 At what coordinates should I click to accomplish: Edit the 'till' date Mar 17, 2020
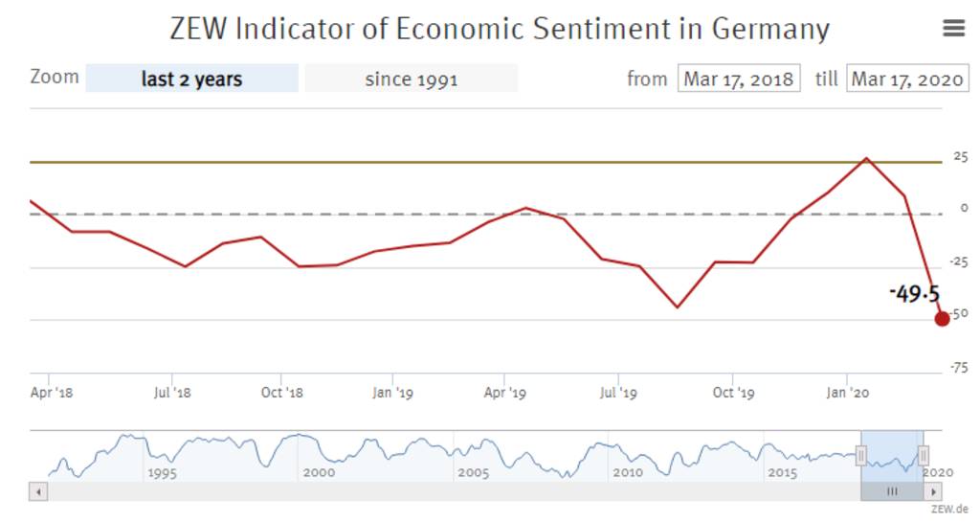point(907,79)
